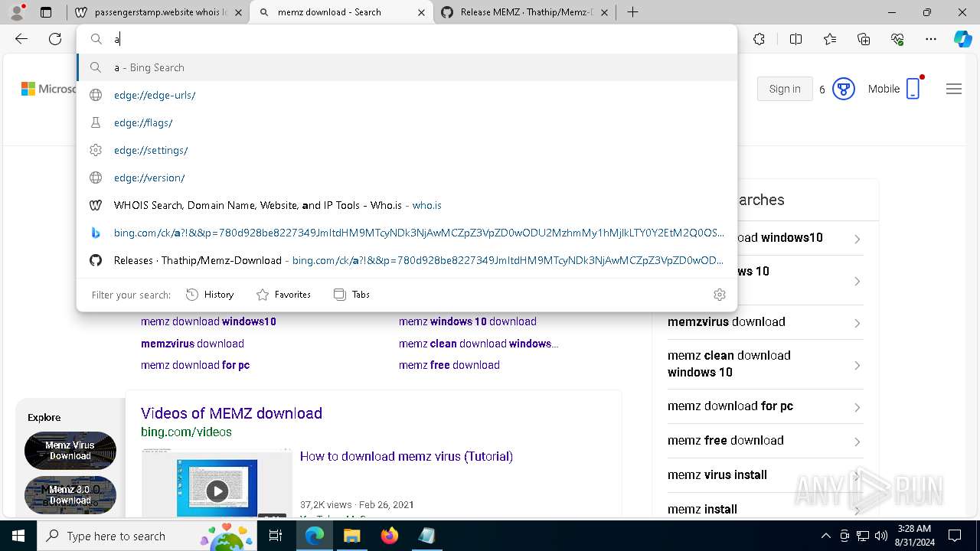Filter suggestions by Favorites
Image resolution: width=980 pixels, height=551 pixels.
[x=283, y=295]
